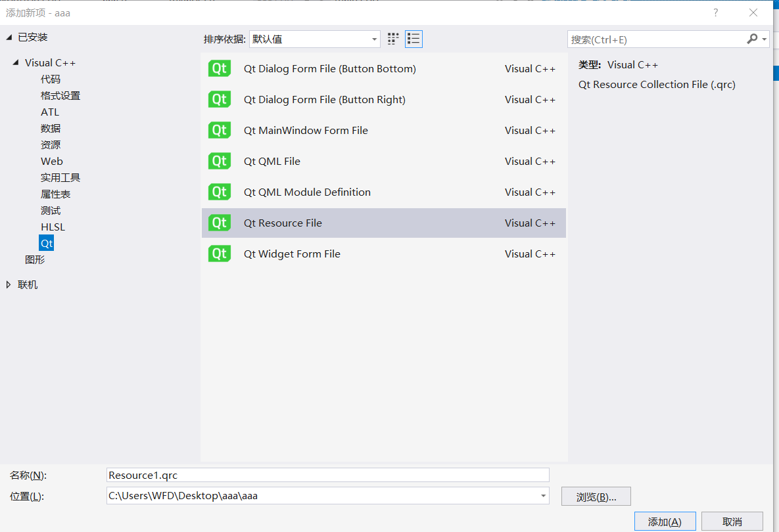Click the name field containing Resource1.qrc
The width and height of the screenshot is (779, 532).
328,475
